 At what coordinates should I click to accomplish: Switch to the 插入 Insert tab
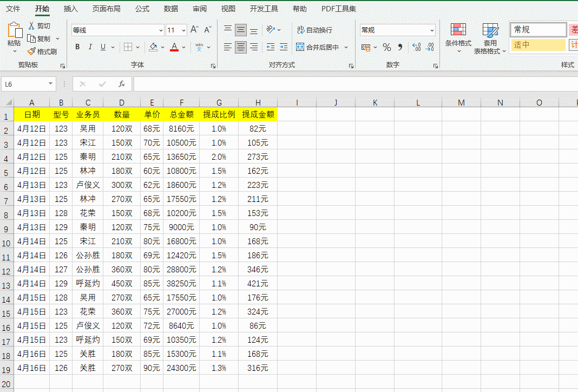70,9
